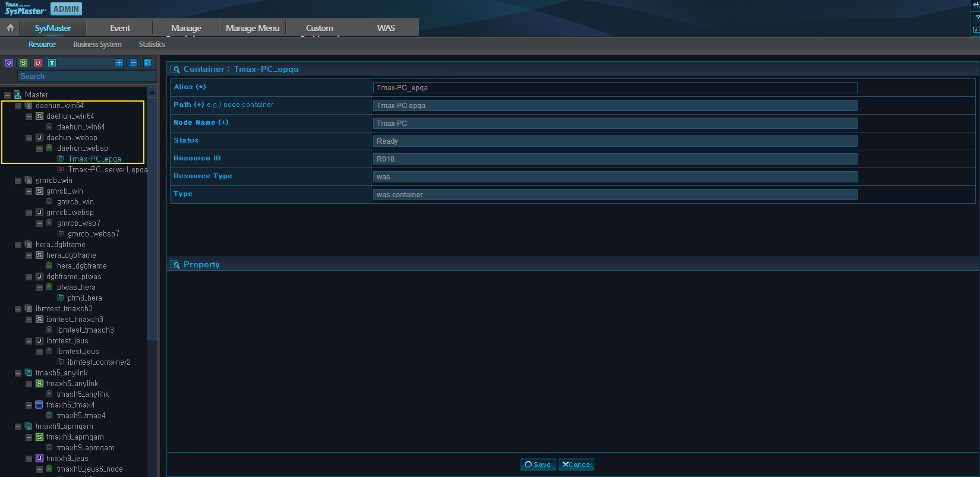980x477 pixels.
Task: Collapse the gmrcb_websp node
Action: click(29, 213)
